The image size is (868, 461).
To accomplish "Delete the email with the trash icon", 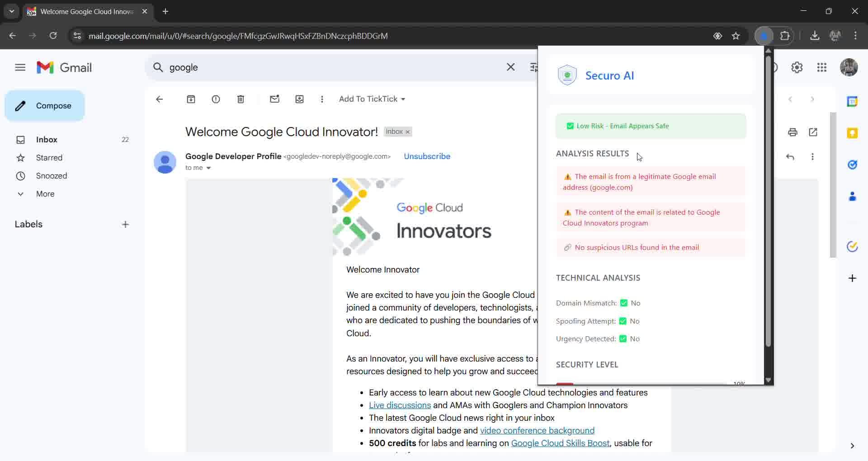I will (241, 99).
